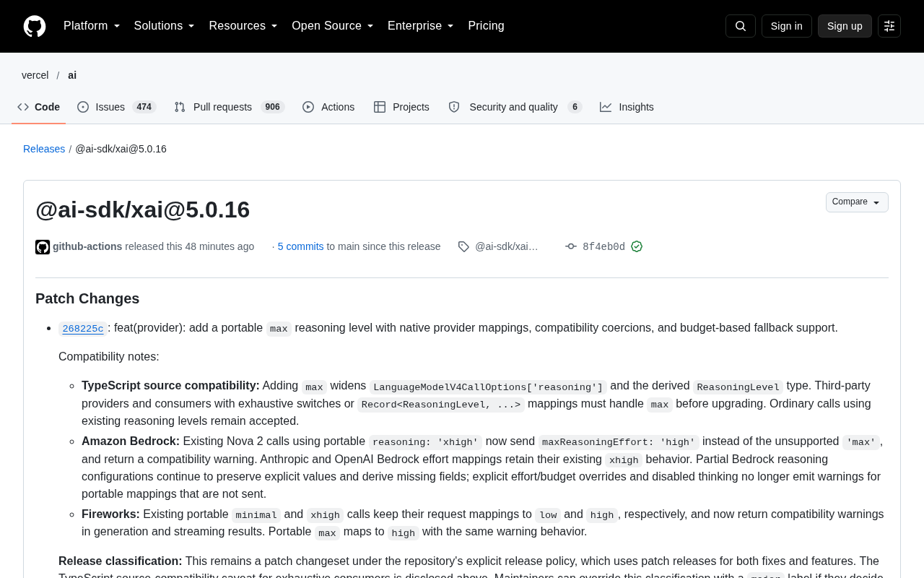Viewport: 924px width, 578px height.
Task: Click the Sign up button
Action: 845,26
